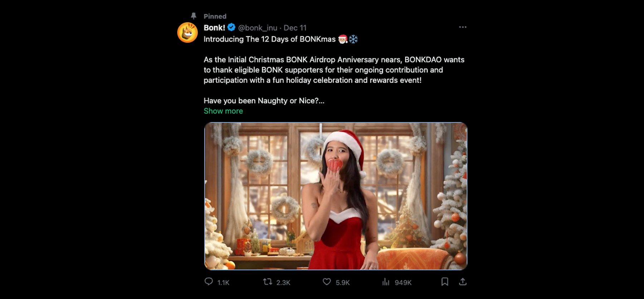The image size is (644, 299).
Task: Open the three-dot more options menu
Action: coord(463,27)
